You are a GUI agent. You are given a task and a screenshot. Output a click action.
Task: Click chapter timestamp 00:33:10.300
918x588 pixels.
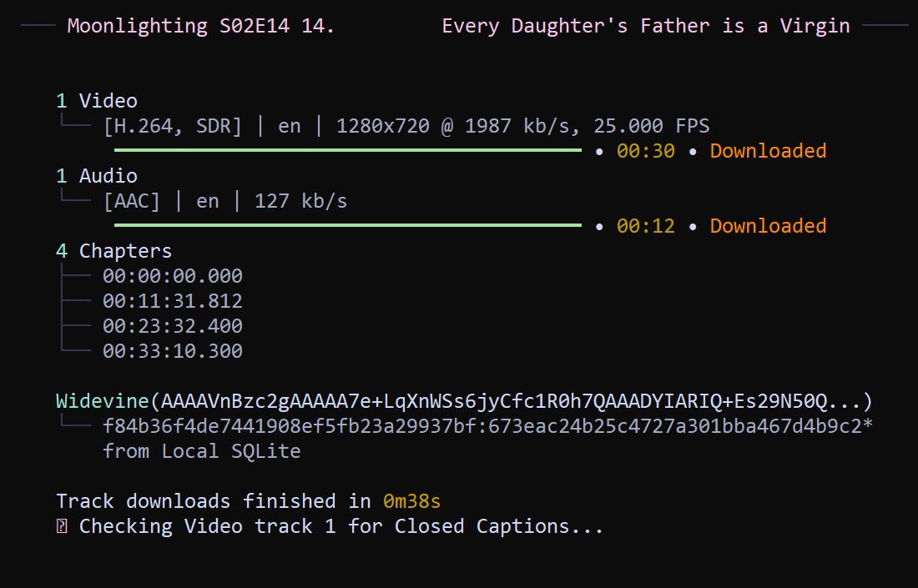pos(173,351)
